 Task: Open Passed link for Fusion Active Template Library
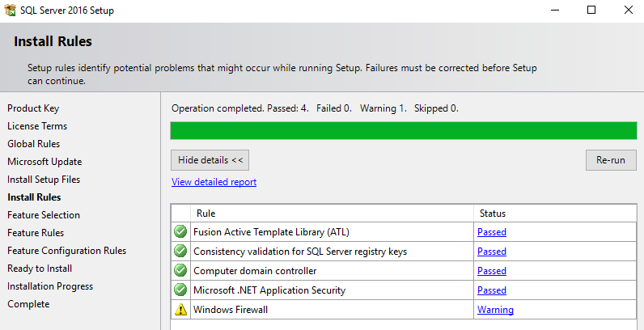pos(491,232)
